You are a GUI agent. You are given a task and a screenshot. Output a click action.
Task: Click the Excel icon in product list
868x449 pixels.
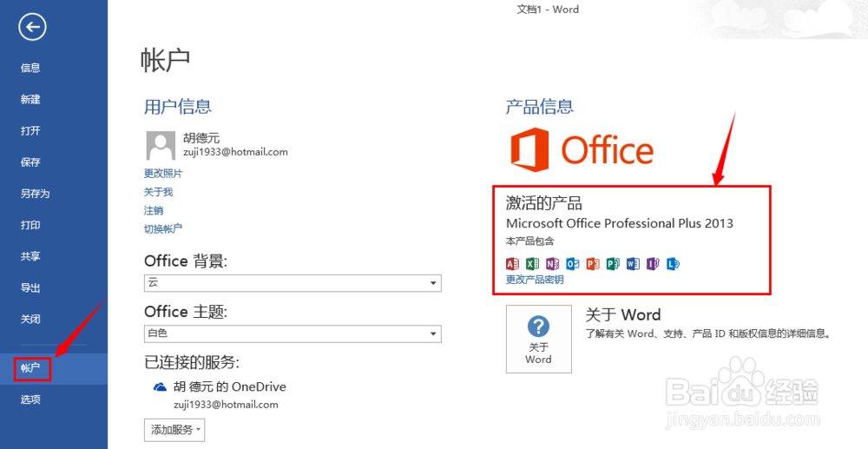coord(533,264)
